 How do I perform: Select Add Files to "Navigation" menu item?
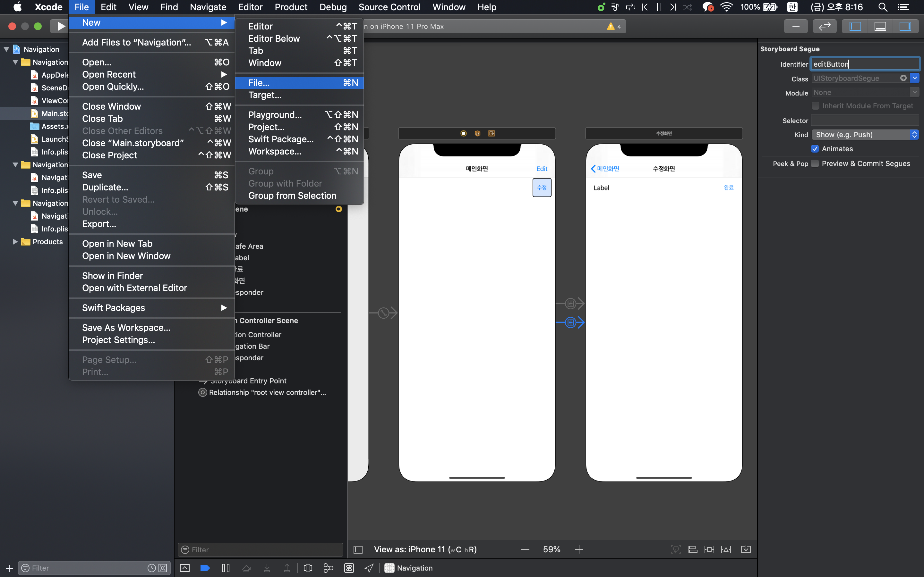pos(136,42)
